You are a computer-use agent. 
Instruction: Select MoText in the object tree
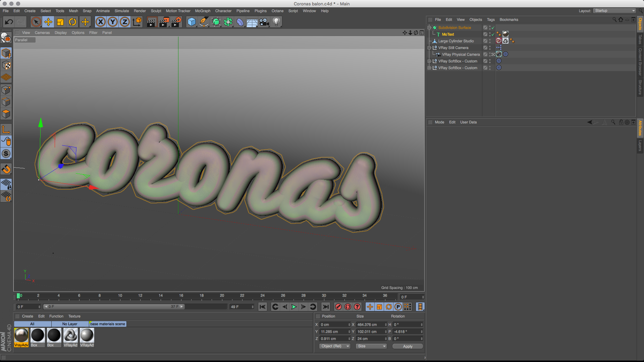448,34
